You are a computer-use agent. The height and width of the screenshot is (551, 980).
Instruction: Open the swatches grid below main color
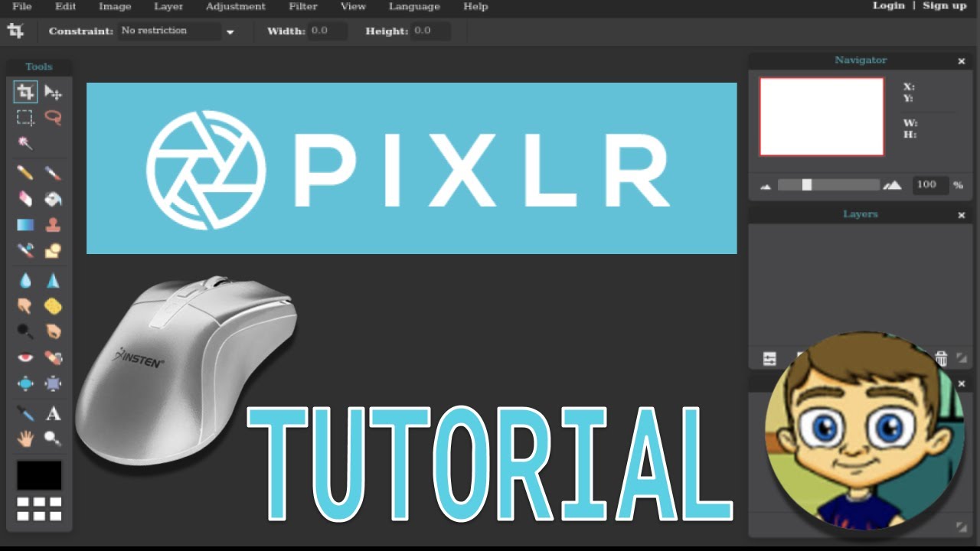39,509
